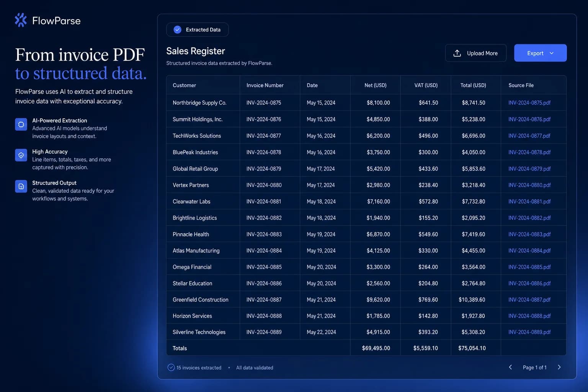This screenshot has height=392, width=588.
Task: Select the Clearwater Labs customer cell
Action: point(203,201)
